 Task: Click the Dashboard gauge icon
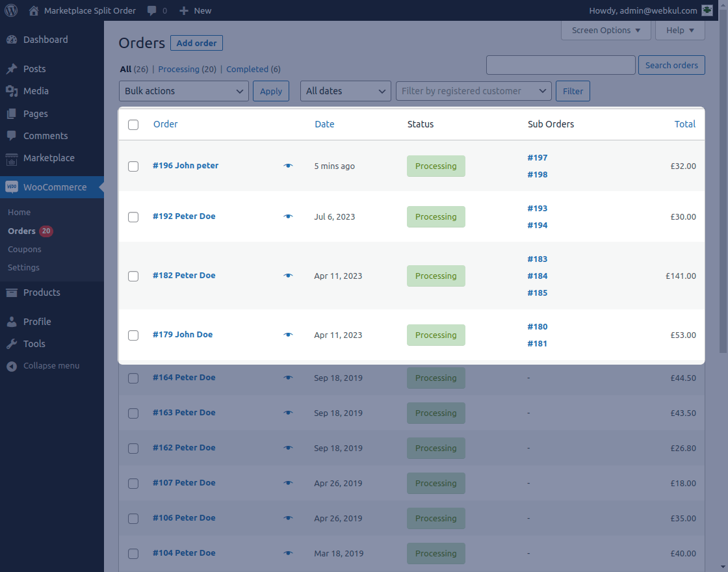12,40
